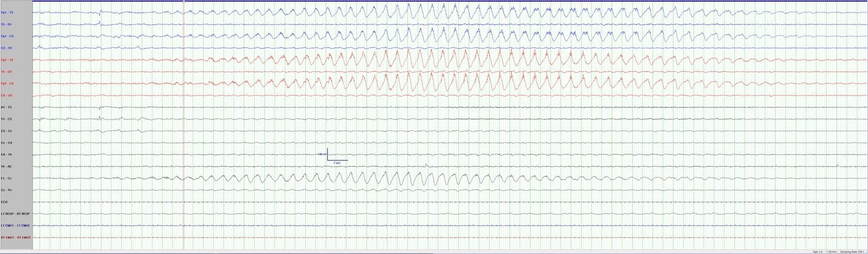
Task: Select the Cz - C4 channel label
Action: point(7,143)
